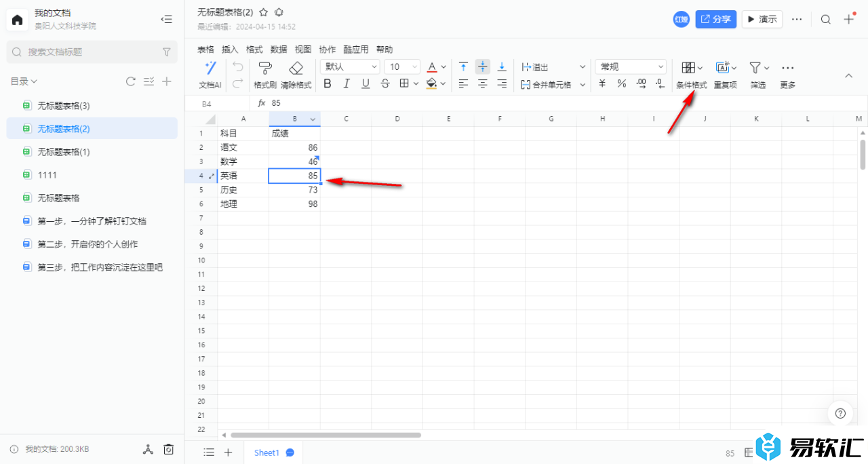Screen dimensions: 868x464
Task: Open search with the magnifier icon
Action: click(x=825, y=19)
